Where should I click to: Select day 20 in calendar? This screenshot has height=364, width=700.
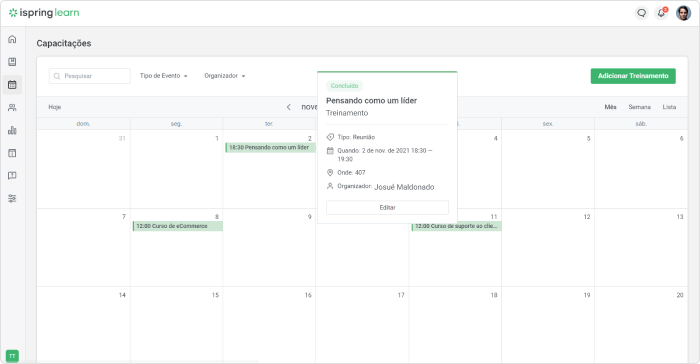tap(641, 325)
